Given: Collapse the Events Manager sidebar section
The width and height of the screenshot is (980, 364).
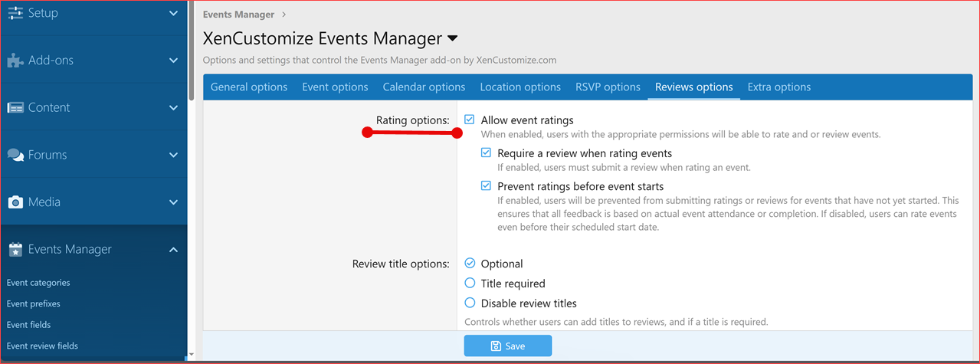Looking at the screenshot, I should [173, 250].
